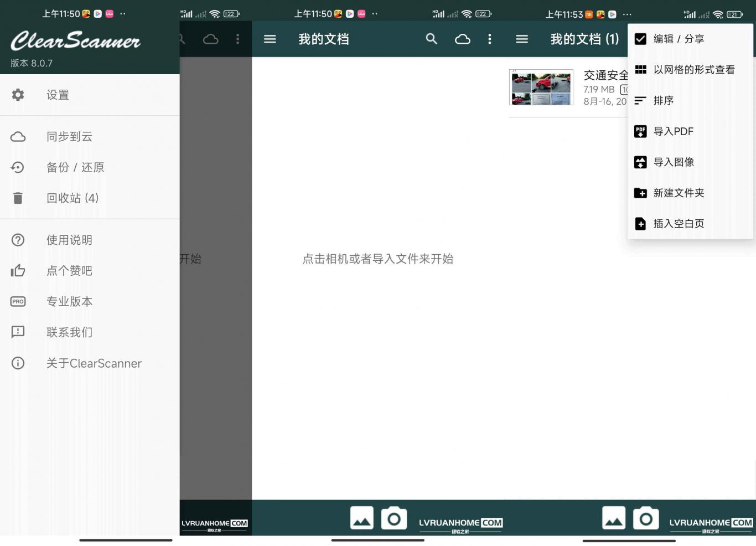The image size is (756, 546).
Task: Select 新建文件夹 menu entry
Action: tap(679, 193)
